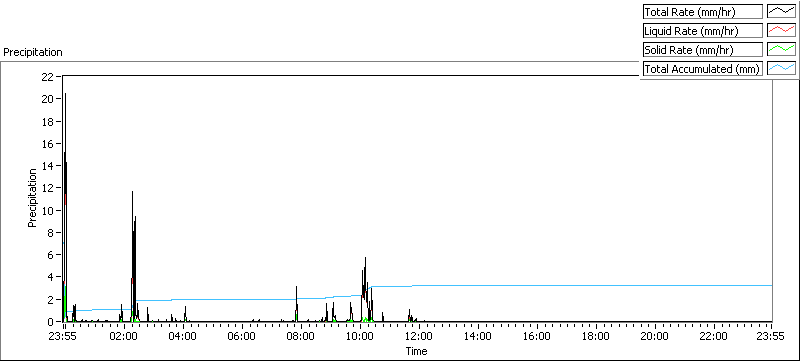Viewport: 800px width, 361px height.
Task: Click the 06:00 time axis label
Action: coord(242,336)
